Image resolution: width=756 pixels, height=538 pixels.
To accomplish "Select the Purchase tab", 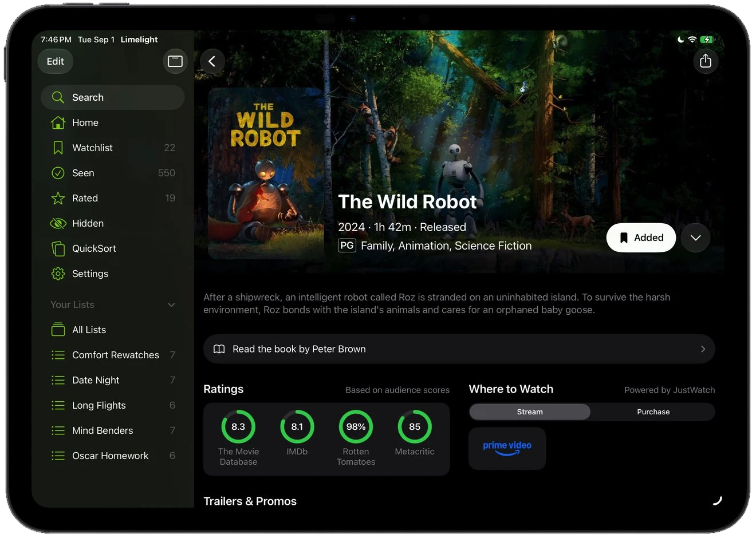I will pyautogui.click(x=653, y=412).
